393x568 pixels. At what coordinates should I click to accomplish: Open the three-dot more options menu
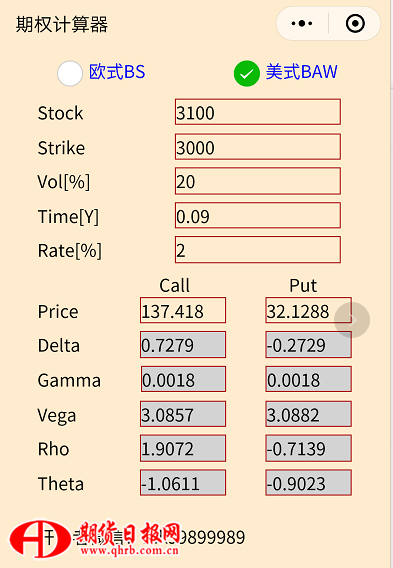coord(302,24)
